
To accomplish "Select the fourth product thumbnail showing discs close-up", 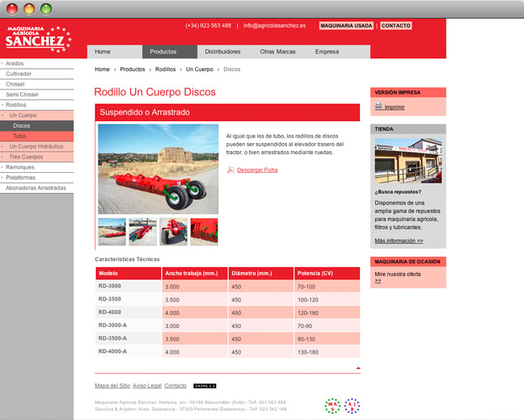I will pos(205,232).
